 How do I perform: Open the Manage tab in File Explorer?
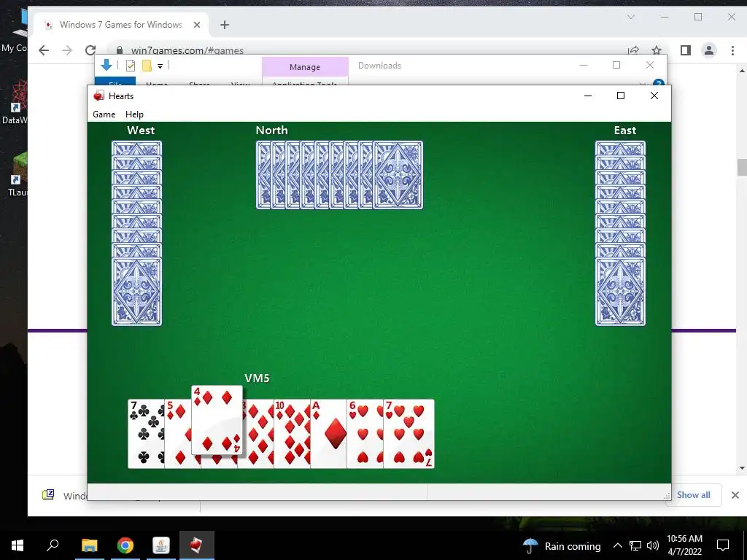pos(305,67)
